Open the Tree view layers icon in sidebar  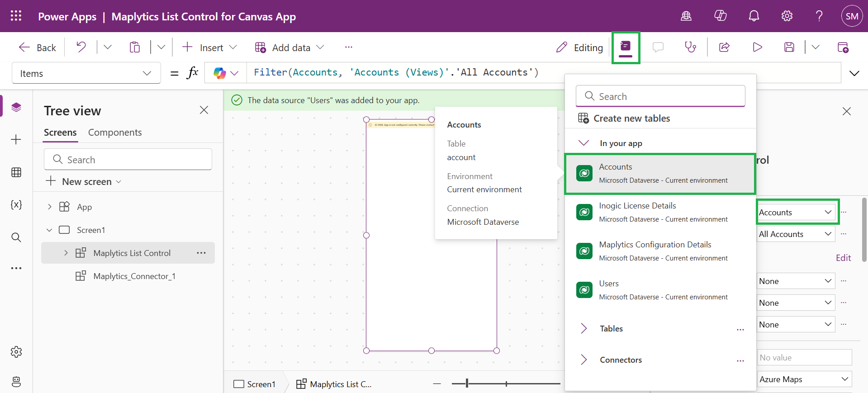(x=16, y=107)
